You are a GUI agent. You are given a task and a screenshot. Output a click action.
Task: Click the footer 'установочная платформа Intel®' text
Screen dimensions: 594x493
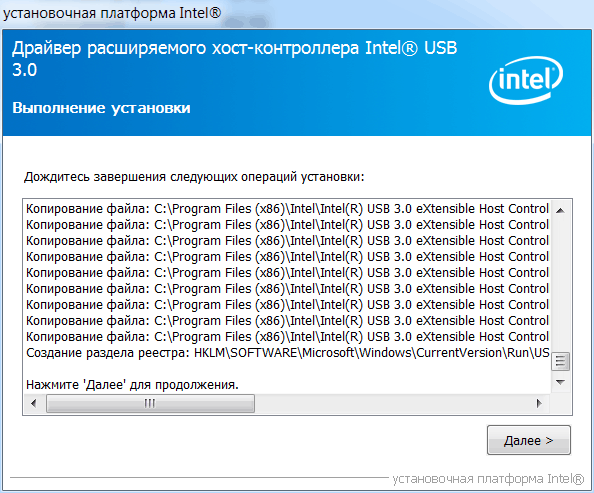488,479
